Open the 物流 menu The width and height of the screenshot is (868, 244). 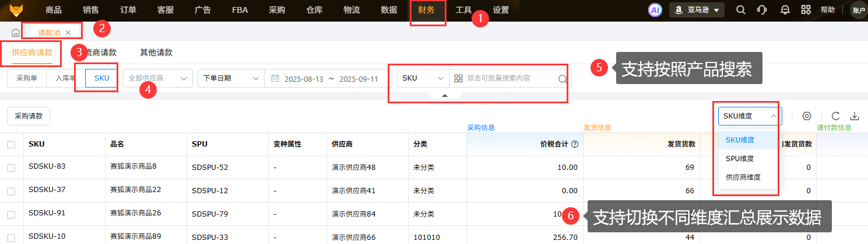(x=352, y=10)
